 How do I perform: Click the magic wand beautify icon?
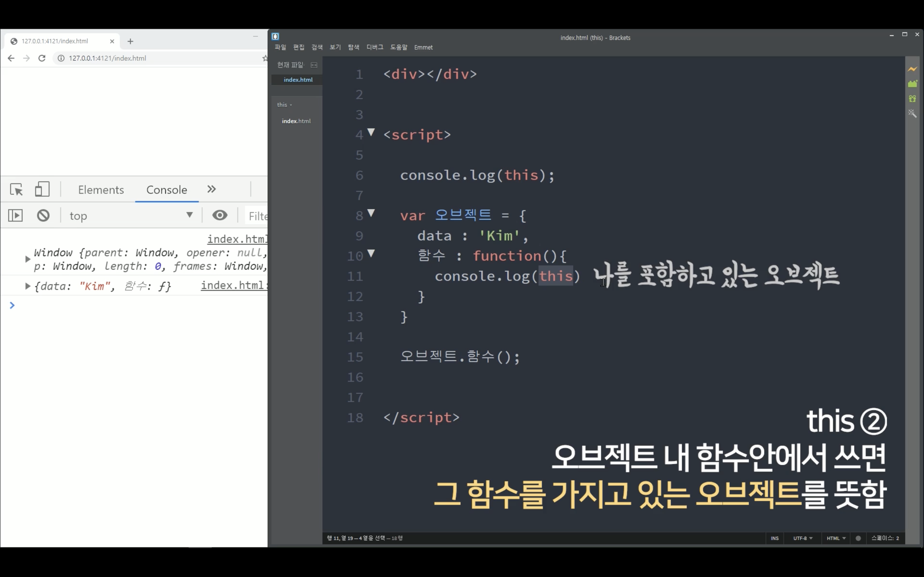pyautogui.click(x=912, y=113)
